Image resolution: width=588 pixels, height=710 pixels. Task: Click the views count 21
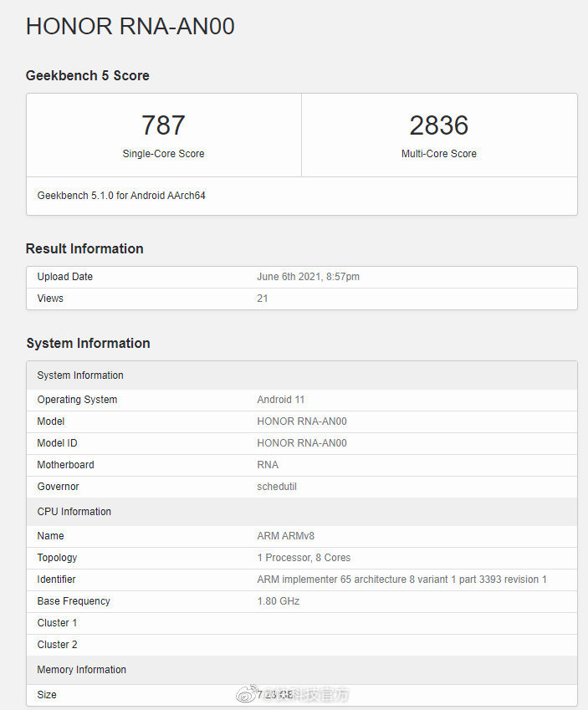click(x=263, y=299)
